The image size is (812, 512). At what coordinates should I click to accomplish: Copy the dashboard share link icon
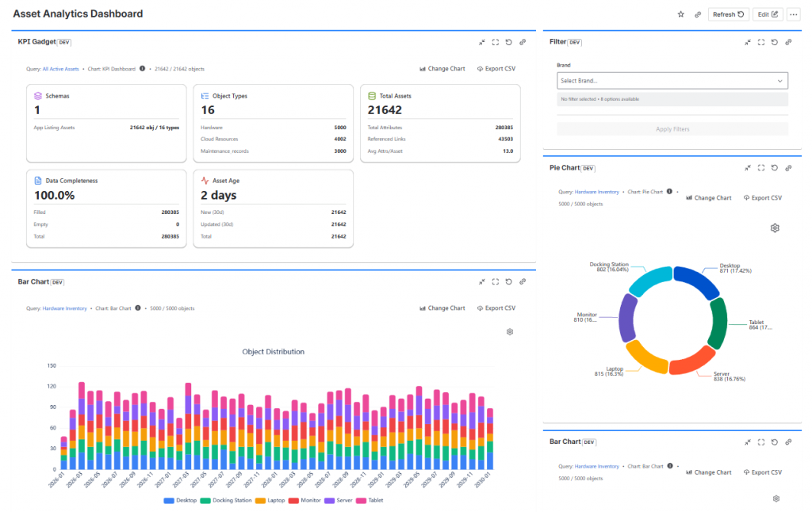click(x=697, y=13)
